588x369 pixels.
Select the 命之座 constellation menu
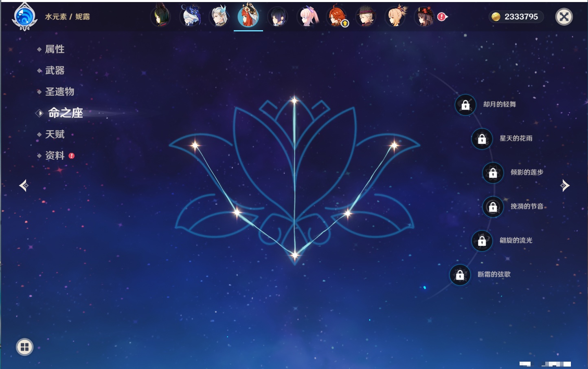tap(65, 113)
